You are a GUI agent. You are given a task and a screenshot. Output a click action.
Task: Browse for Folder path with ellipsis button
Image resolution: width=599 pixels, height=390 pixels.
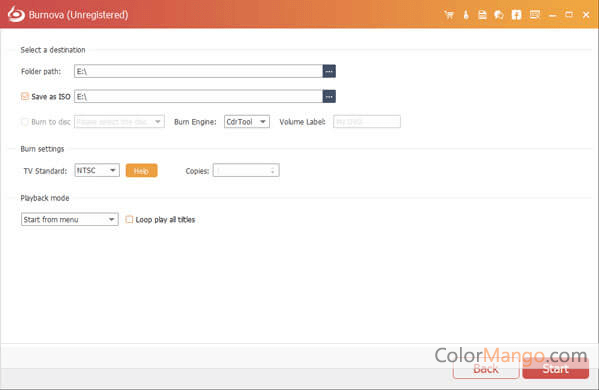tap(329, 71)
